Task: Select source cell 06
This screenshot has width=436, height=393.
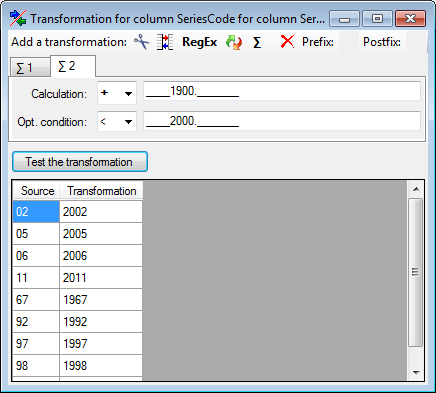Action: point(36,256)
